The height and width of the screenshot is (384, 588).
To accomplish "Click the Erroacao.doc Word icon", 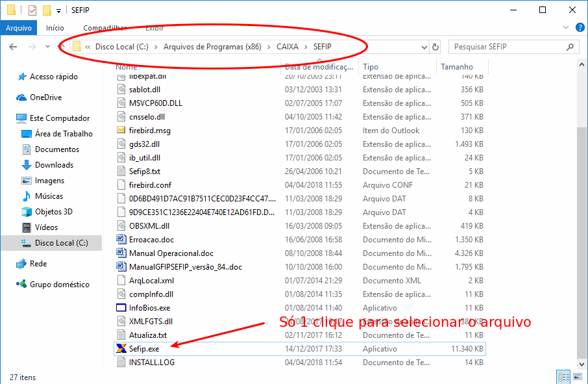I will [121, 240].
